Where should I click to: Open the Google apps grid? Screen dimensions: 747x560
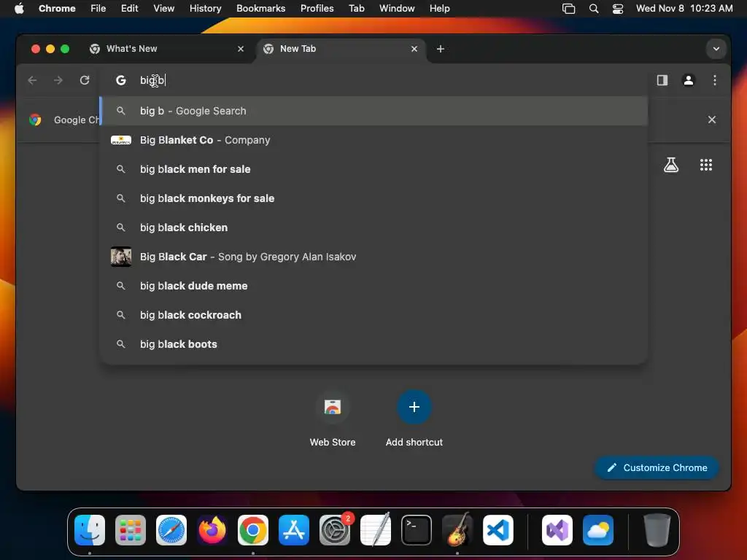706,166
